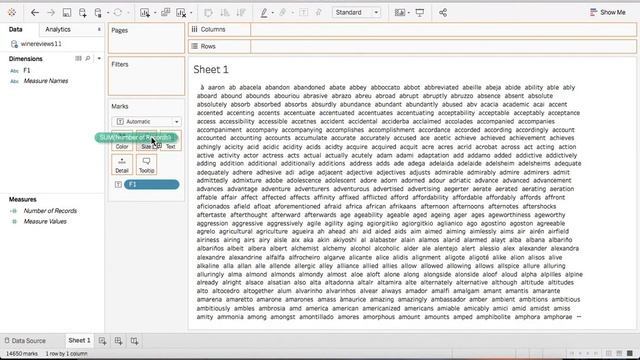Viewport: 640px width, 360px height.
Task: Click the Columns shelf
Action: 412,29
